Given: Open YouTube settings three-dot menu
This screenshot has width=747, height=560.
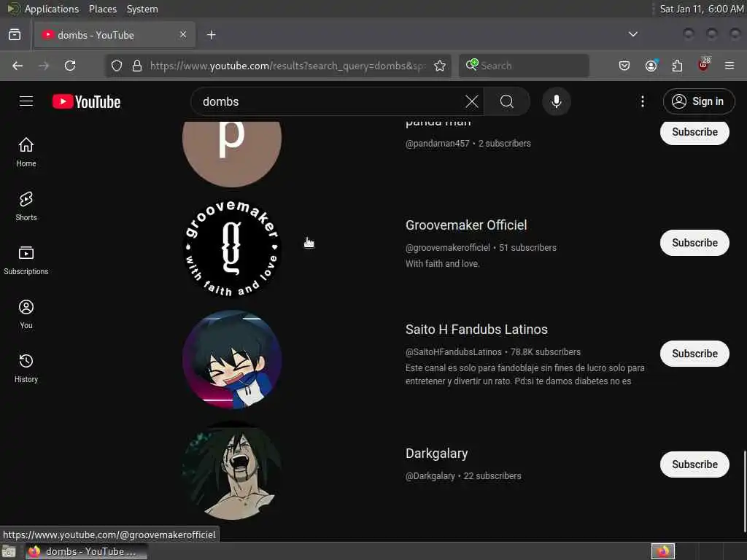Looking at the screenshot, I should 642,101.
